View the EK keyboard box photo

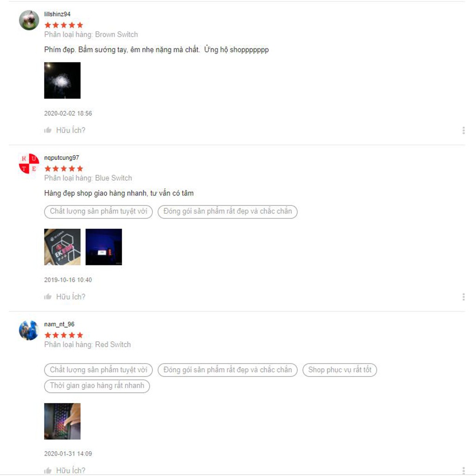[62, 247]
